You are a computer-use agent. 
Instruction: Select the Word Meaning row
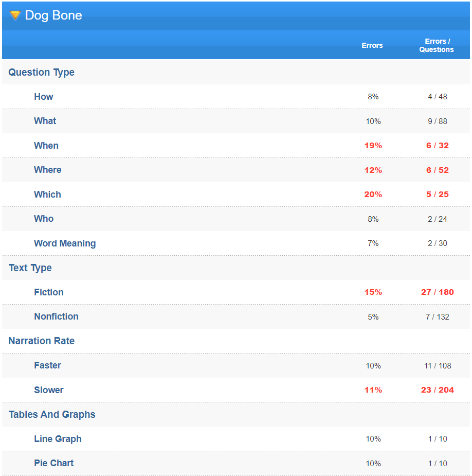click(x=65, y=243)
